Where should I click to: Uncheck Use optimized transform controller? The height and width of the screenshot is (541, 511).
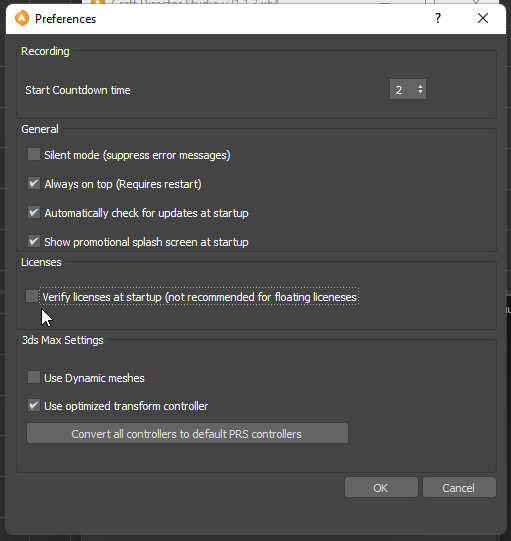[34, 405]
